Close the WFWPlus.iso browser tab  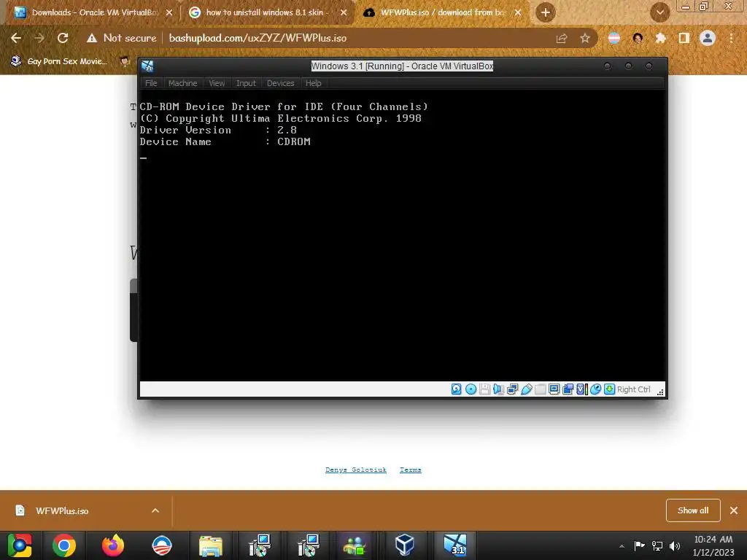click(518, 12)
